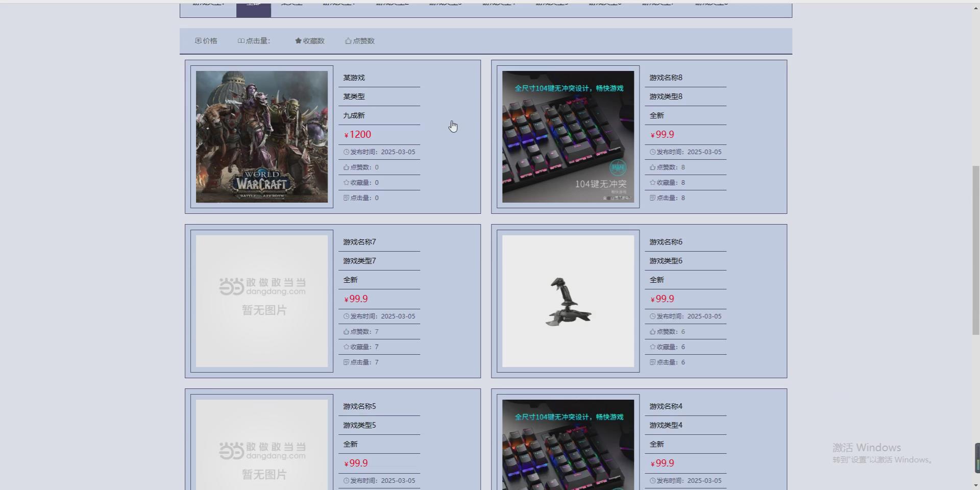Click the 游戏类型8 text
980x490 pixels.
click(666, 96)
